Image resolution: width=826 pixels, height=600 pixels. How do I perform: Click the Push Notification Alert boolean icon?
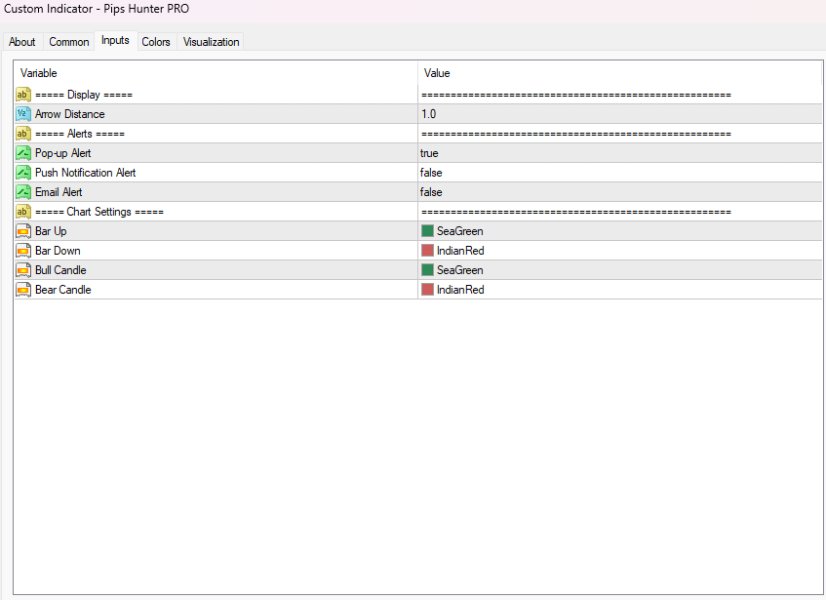tap(23, 173)
